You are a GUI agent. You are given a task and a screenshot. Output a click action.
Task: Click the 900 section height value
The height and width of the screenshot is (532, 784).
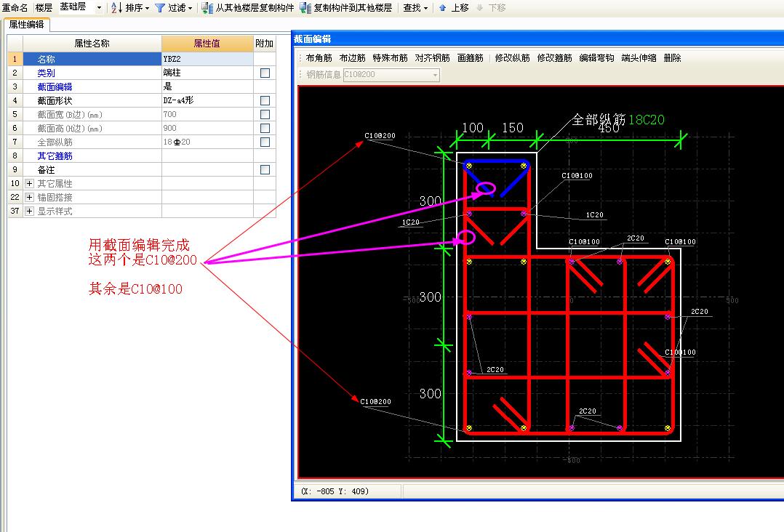click(x=207, y=129)
